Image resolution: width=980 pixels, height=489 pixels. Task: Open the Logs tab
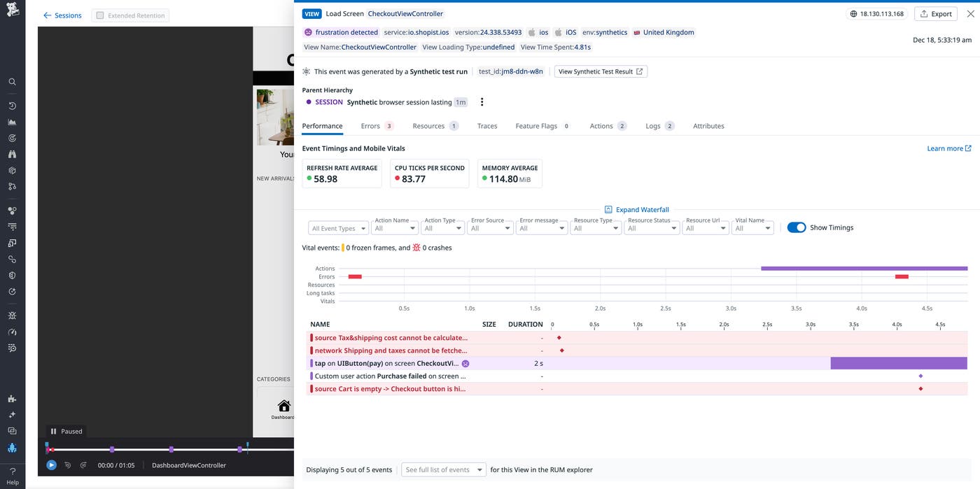[654, 126]
